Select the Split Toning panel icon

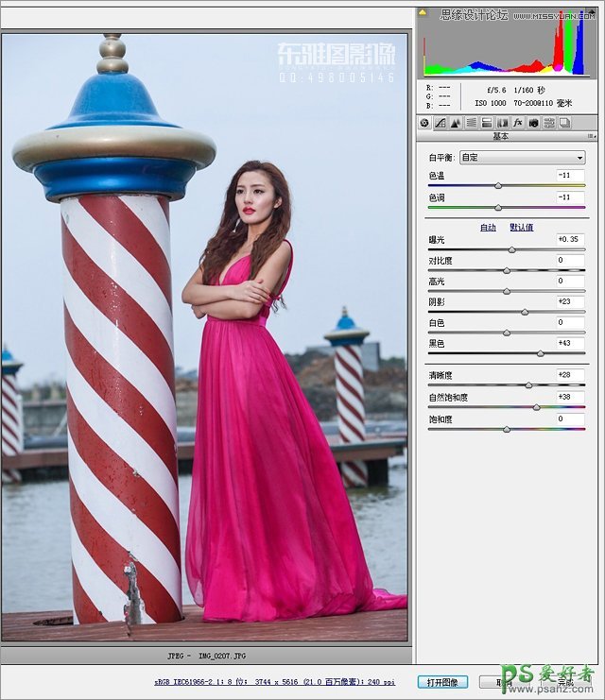pos(486,123)
